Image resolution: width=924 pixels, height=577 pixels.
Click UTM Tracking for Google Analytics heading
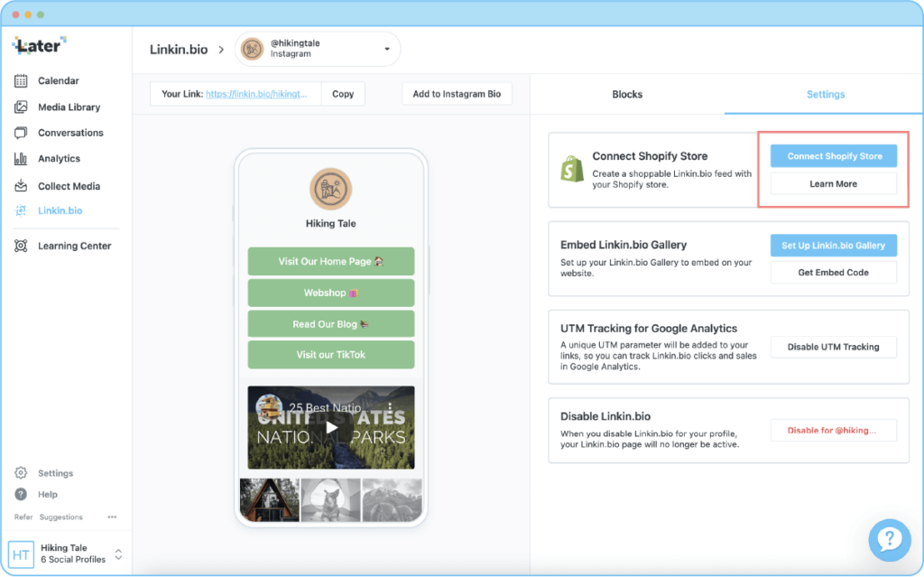click(649, 329)
